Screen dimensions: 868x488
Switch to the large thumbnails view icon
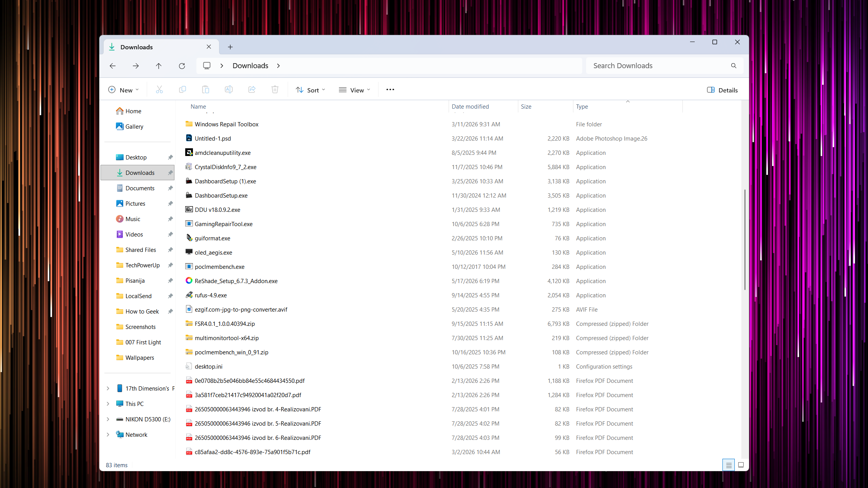[x=741, y=465]
